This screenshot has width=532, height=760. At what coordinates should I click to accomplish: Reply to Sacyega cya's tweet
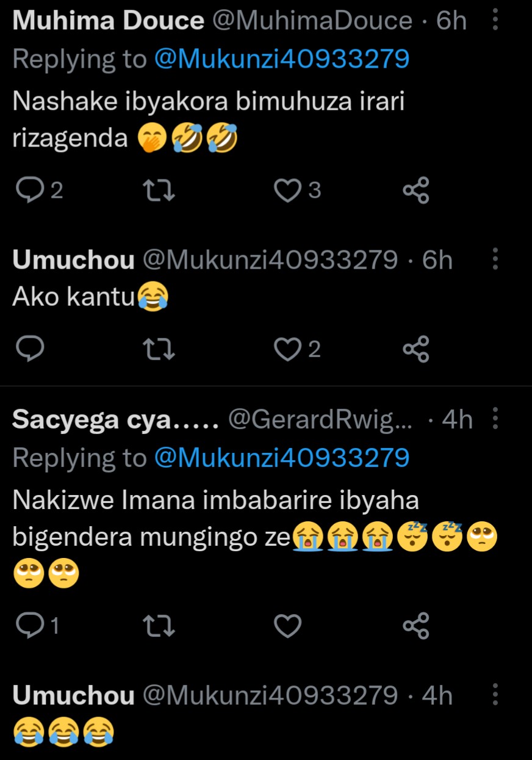click(x=29, y=626)
